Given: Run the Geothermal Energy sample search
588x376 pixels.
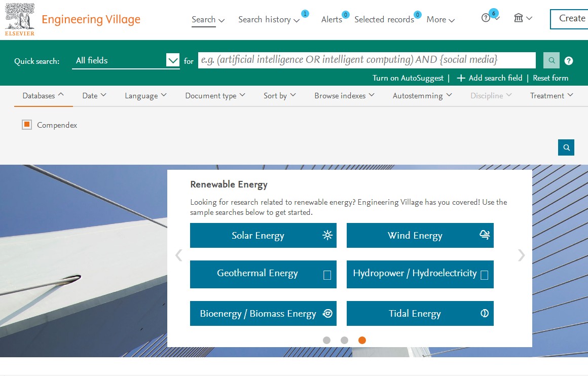Looking at the screenshot, I should tap(263, 274).
